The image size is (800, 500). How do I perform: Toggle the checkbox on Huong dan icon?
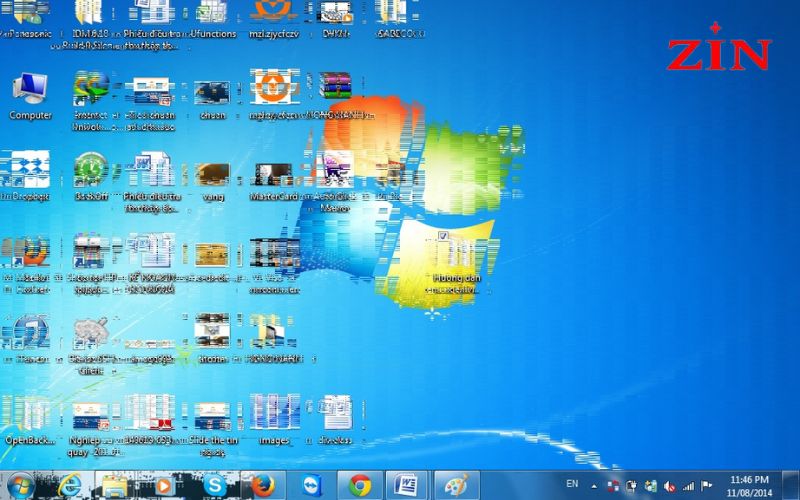pyautogui.click(x=443, y=236)
